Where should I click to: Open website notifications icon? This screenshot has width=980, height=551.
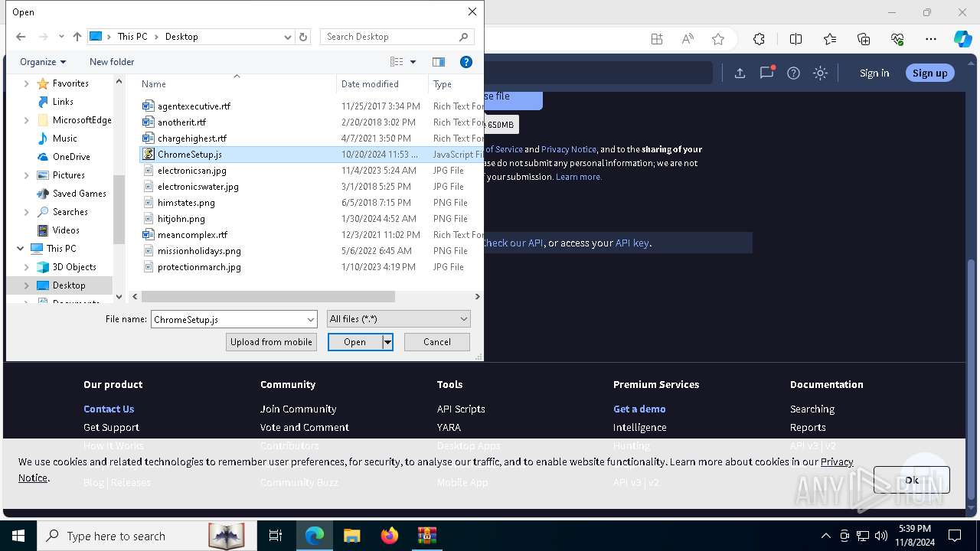tap(766, 73)
